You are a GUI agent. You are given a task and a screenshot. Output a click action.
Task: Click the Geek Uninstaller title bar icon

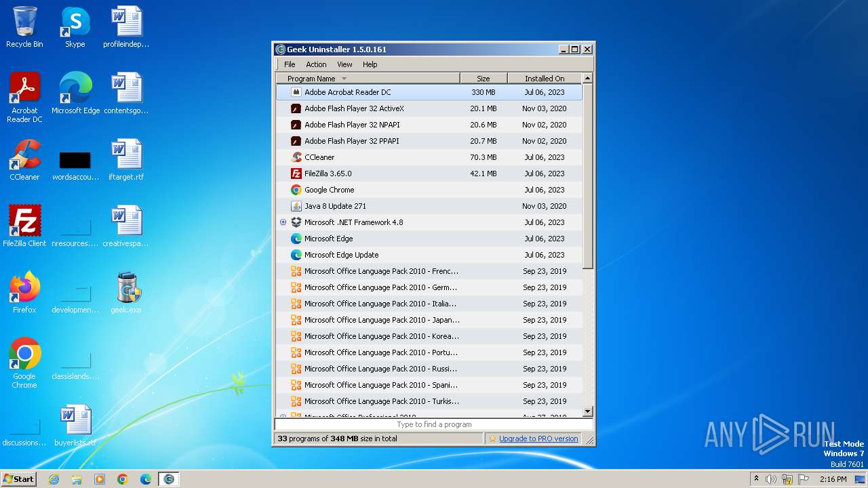(x=280, y=49)
